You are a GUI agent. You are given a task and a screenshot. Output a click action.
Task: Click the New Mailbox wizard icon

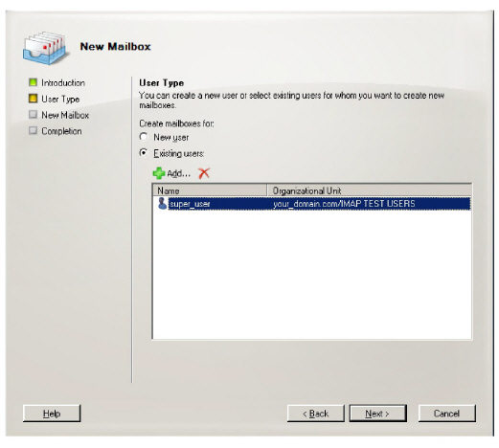pos(45,48)
